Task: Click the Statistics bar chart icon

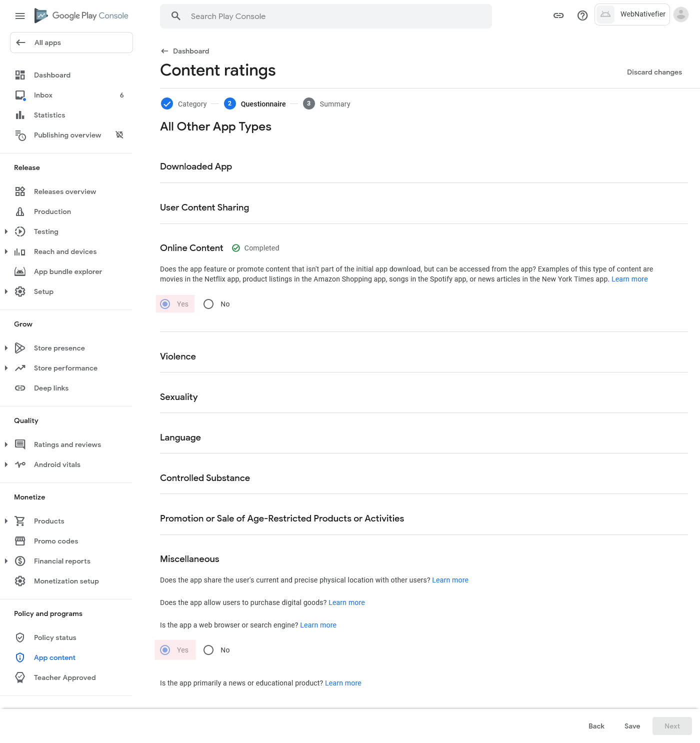Action: [x=20, y=115]
